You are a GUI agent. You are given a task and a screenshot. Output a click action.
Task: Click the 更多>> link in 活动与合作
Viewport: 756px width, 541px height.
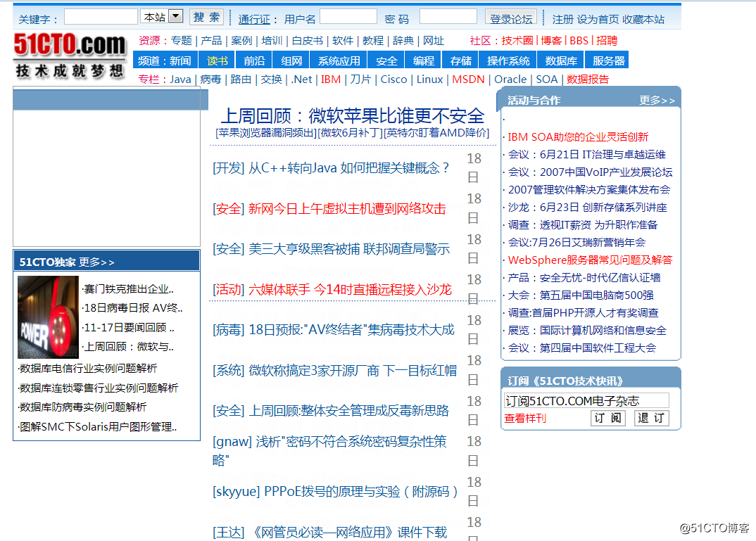coord(657,100)
